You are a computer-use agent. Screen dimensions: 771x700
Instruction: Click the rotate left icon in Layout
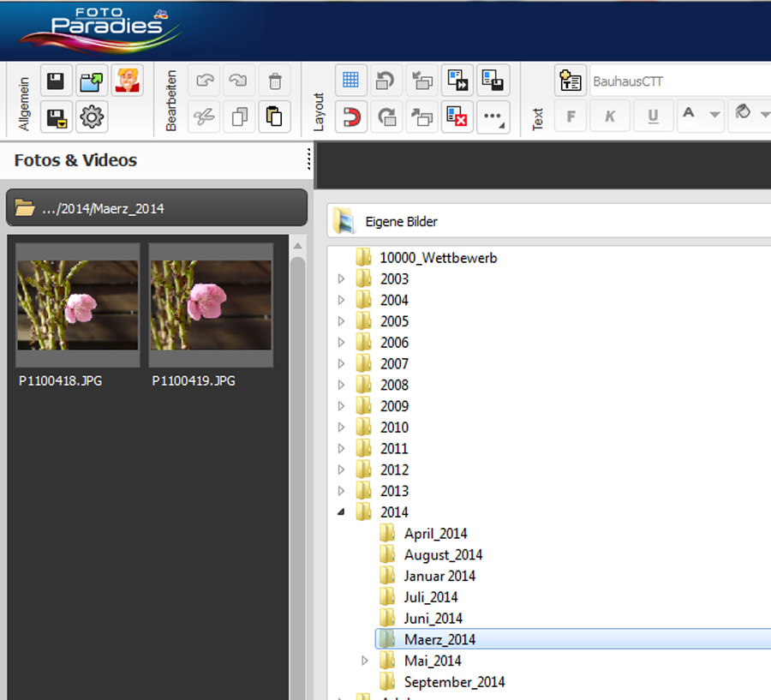[x=385, y=81]
